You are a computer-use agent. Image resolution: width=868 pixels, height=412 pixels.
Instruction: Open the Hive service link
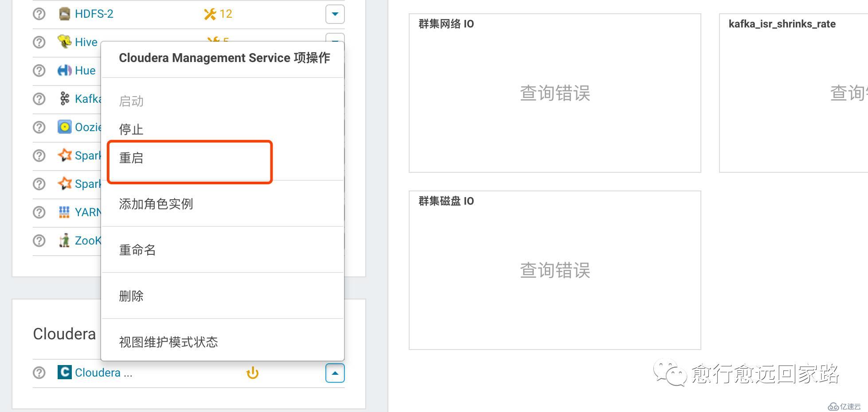[86, 42]
